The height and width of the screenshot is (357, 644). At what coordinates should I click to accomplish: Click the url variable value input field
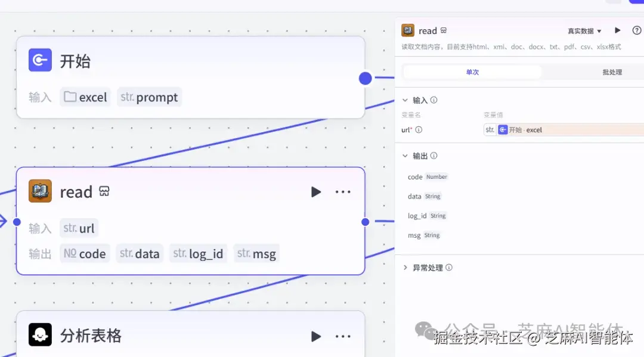pos(566,129)
